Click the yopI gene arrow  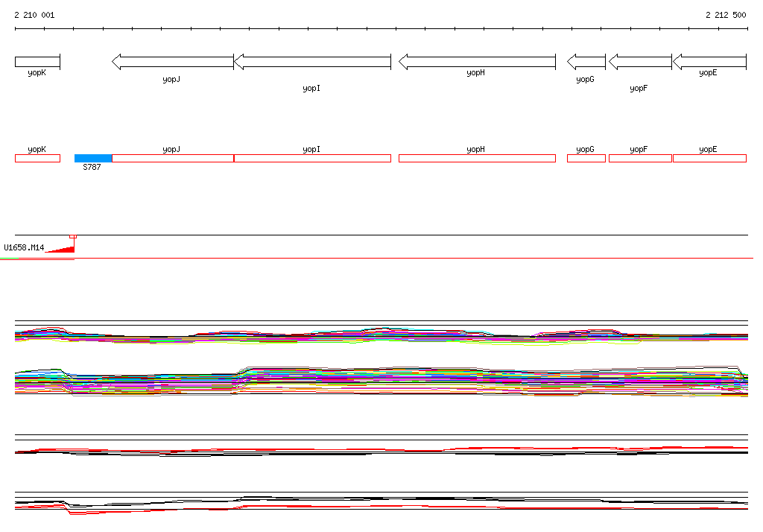click(x=312, y=62)
